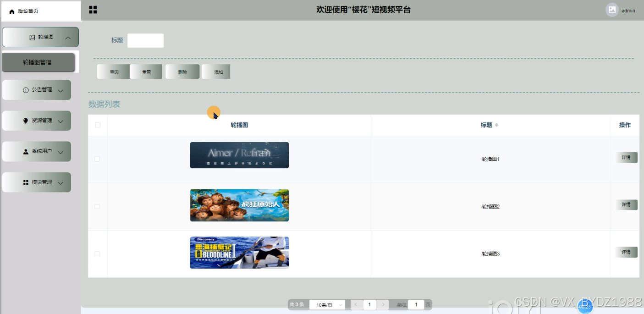This screenshot has width=644, height=314.
Task: Check the row checkbox for 轮播图3
Action: (x=97, y=253)
